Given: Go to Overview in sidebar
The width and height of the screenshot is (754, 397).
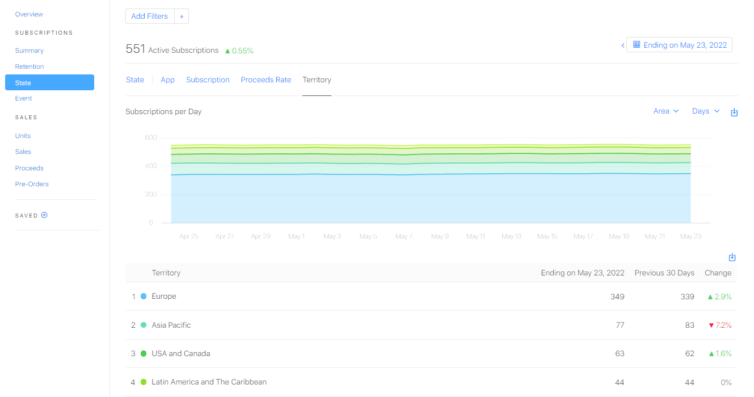Looking at the screenshot, I should [x=29, y=14].
